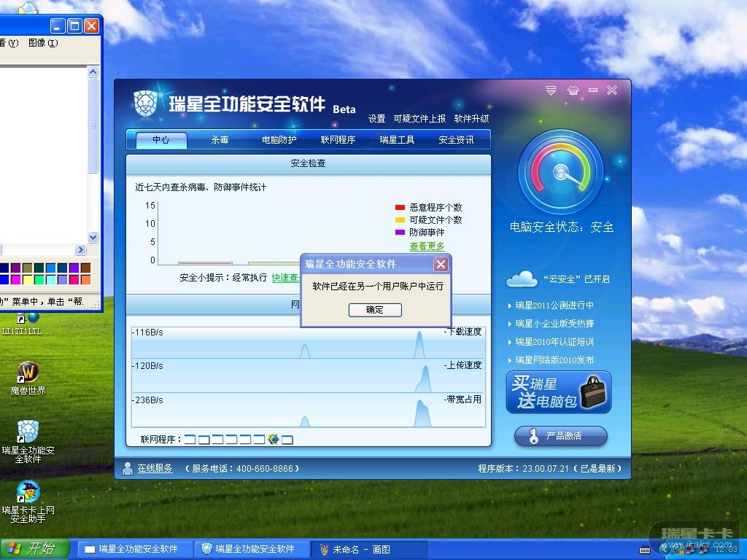Image resolution: width=747 pixels, height=560 pixels.
Task: Maximize the Paint window
Action: 74,26
